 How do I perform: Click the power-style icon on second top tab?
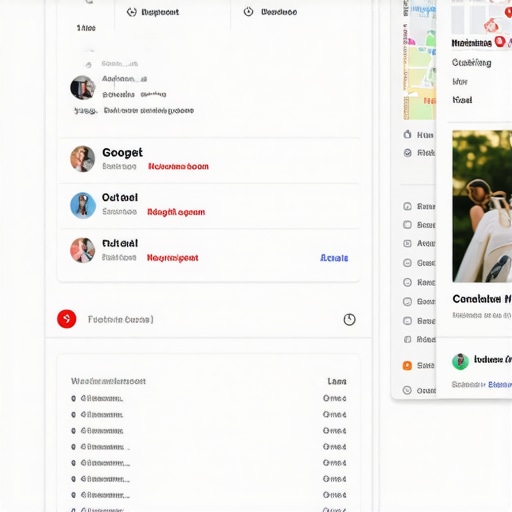pyautogui.click(x=248, y=12)
